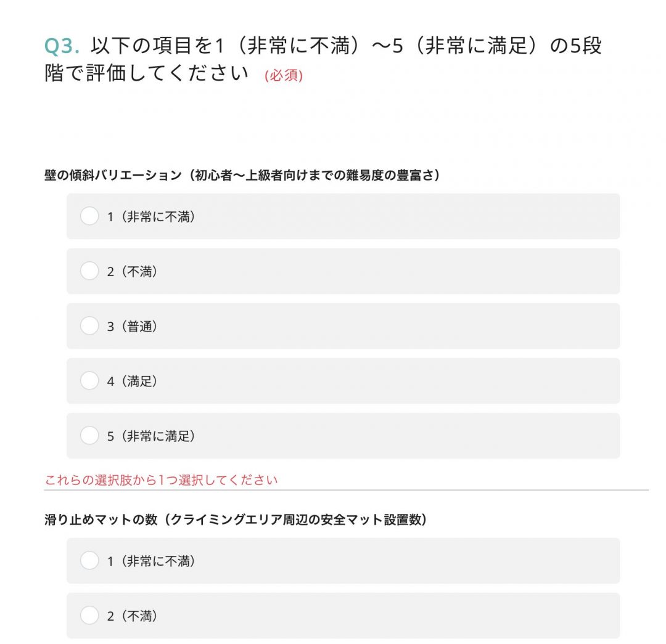
Task: Pick radio 4 (満足) for 壁の傾斜バリエーション
Action: coord(89,380)
